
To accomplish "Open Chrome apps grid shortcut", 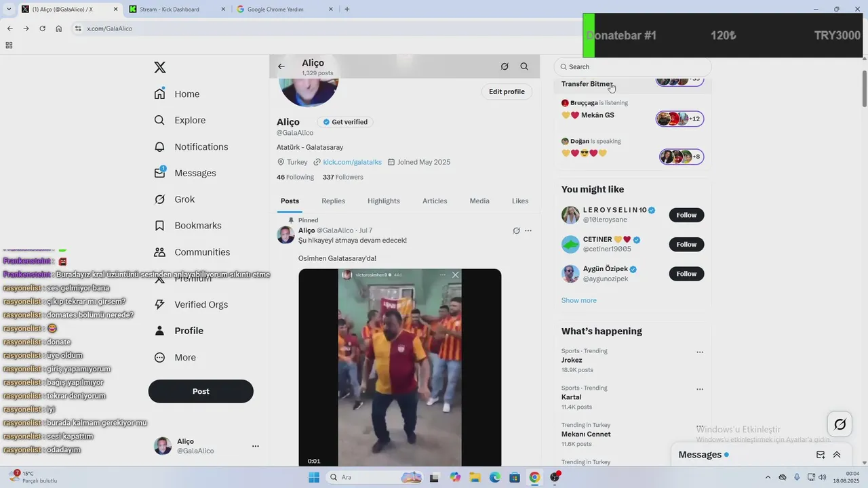I will (x=9, y=45).
